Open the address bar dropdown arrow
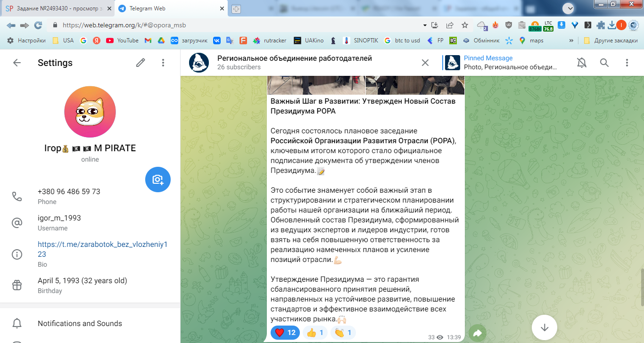The width and height of the screenshot is (644, 343). point(425,25)
